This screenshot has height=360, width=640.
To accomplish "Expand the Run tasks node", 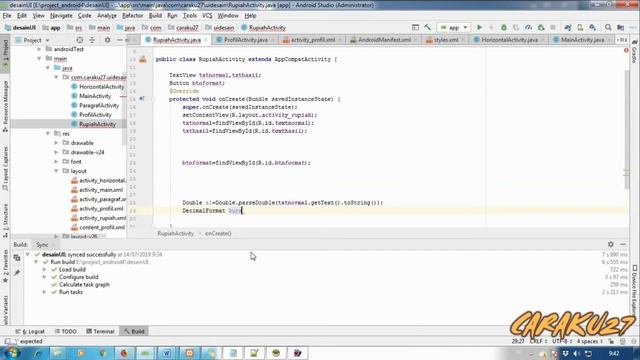I will [44, 292].
